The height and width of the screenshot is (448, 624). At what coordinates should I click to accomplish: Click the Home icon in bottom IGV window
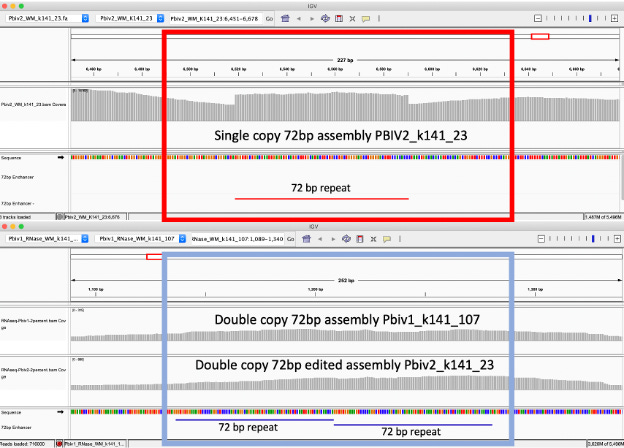point(306,239)
